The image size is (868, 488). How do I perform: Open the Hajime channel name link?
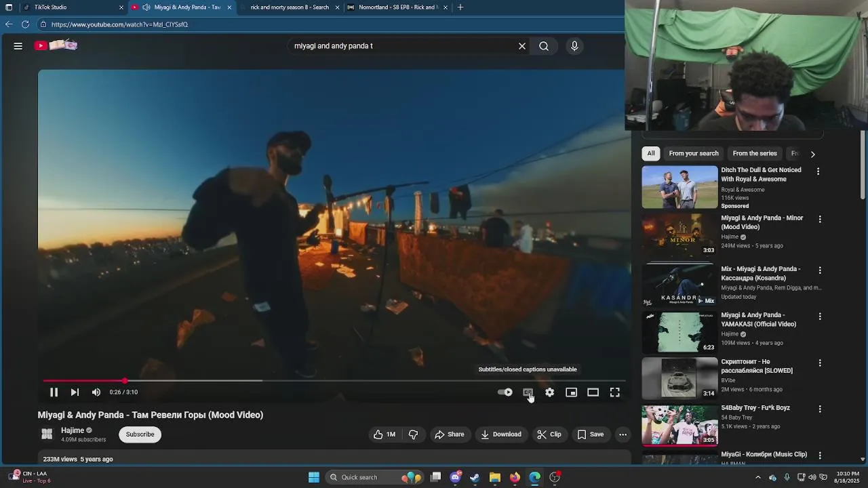73,430
